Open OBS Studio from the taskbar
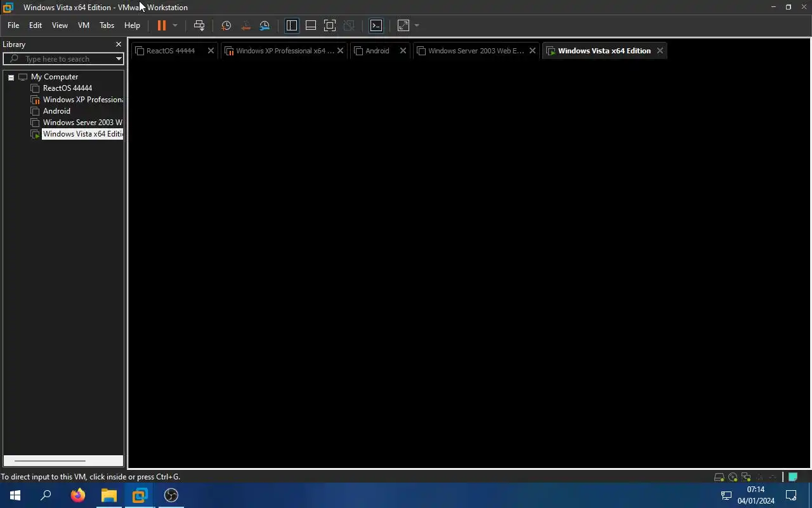 (171, 495)
